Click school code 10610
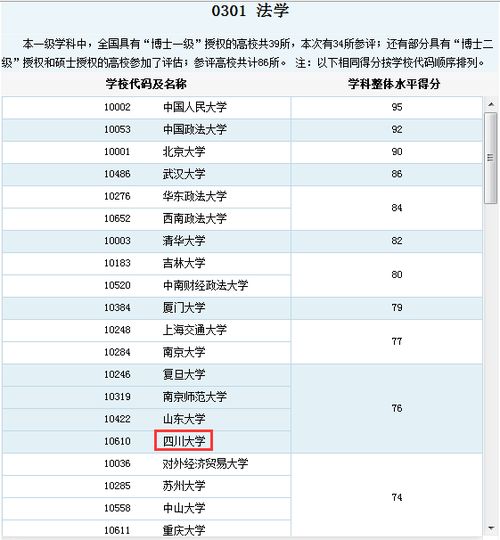 pos(117,441)
